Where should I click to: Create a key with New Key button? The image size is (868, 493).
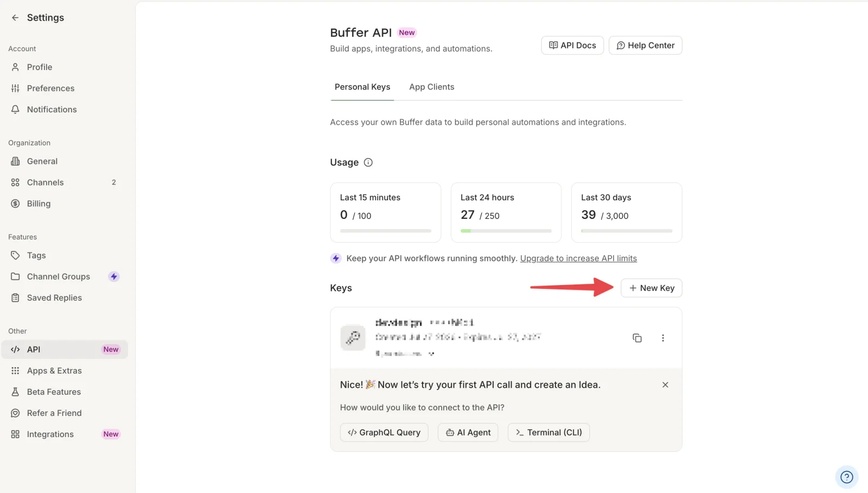click(651, 288)
